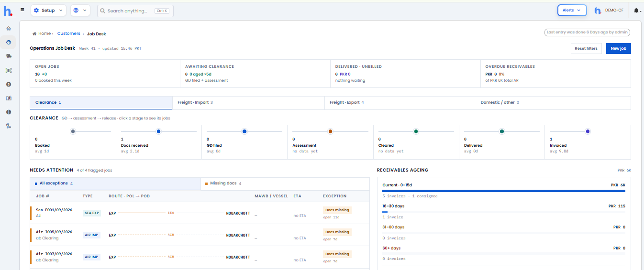The width and height of the screenshot is (644, 270).
Task: Click the Awaiting Clearance summary card
Action: (255, 74)
